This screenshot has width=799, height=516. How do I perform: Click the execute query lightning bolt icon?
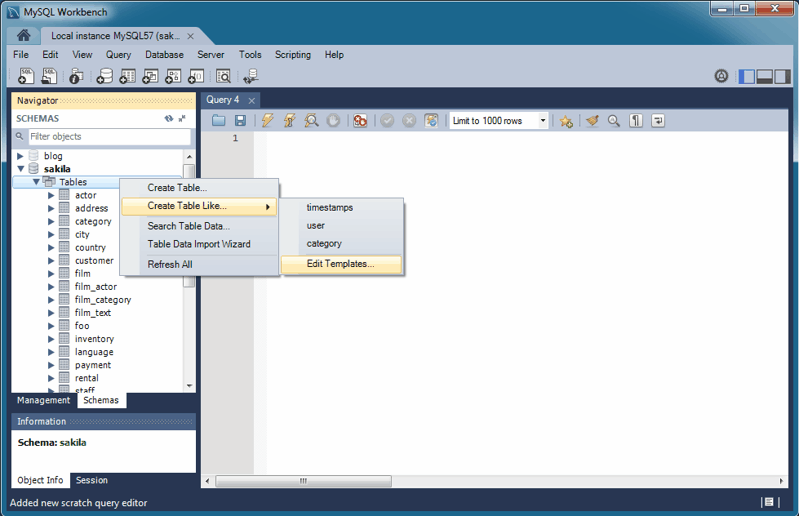click(x=267, y=121)
